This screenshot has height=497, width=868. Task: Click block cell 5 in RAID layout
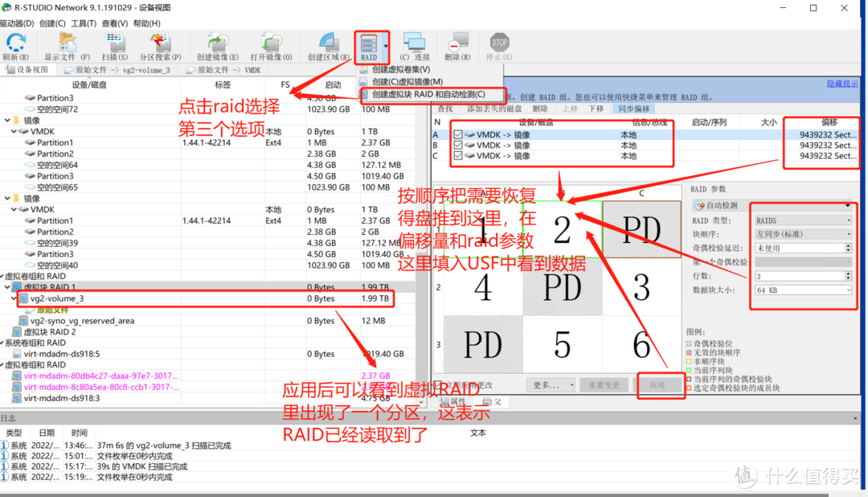click(x=563, y=344)
